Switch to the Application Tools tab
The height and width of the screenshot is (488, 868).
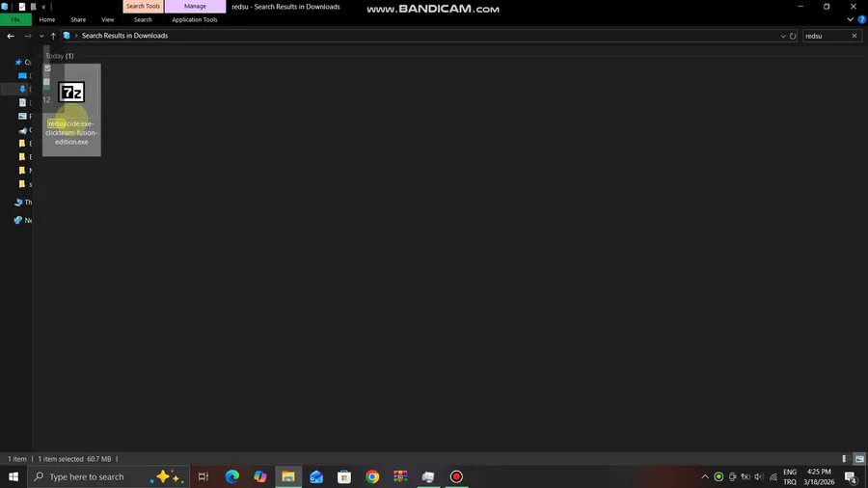[x=194, y=19]
